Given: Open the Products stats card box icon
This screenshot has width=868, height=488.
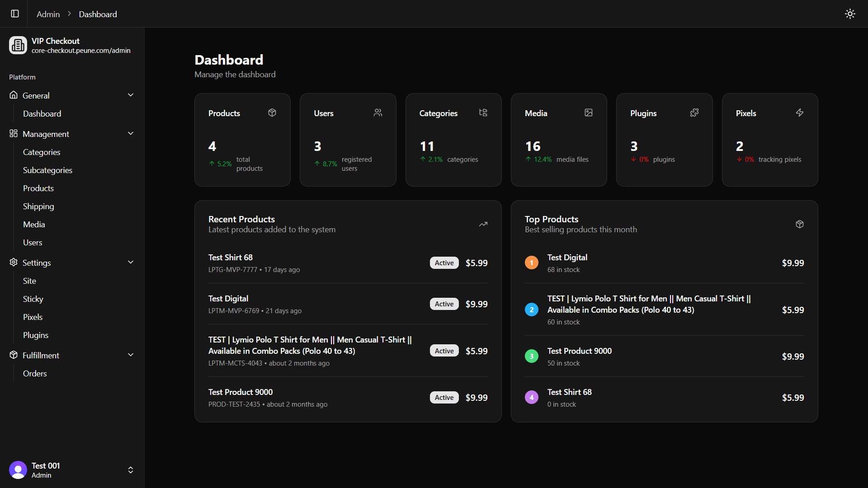Looking at the screenshot, I should coord(272,113).
